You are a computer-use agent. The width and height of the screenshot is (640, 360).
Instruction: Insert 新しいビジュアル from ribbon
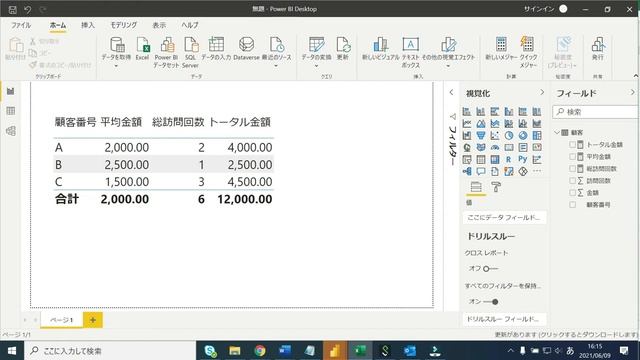(x=380, y=49)
